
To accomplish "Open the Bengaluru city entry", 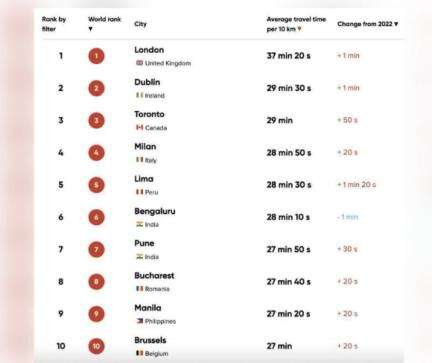I will click(x=155, y=211).
